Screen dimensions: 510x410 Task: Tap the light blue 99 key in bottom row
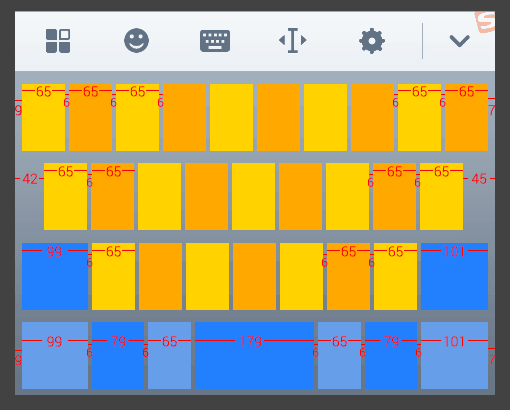tap(55, 355)
